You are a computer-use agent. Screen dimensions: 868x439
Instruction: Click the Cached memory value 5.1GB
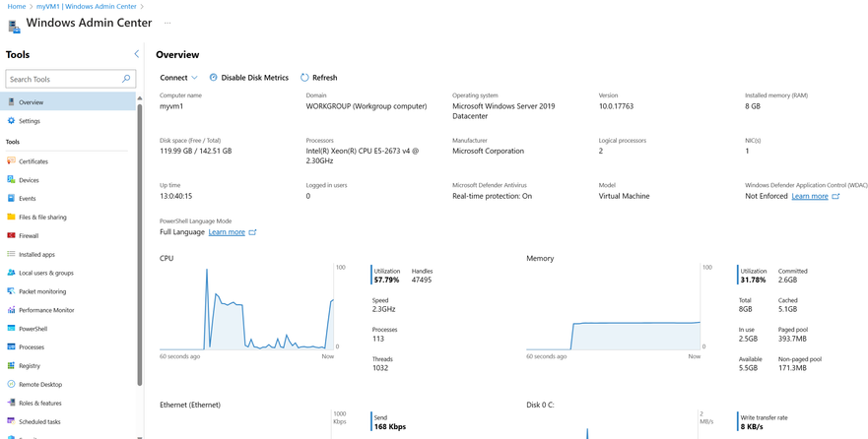pyautogui.click(x=788, y=310)
